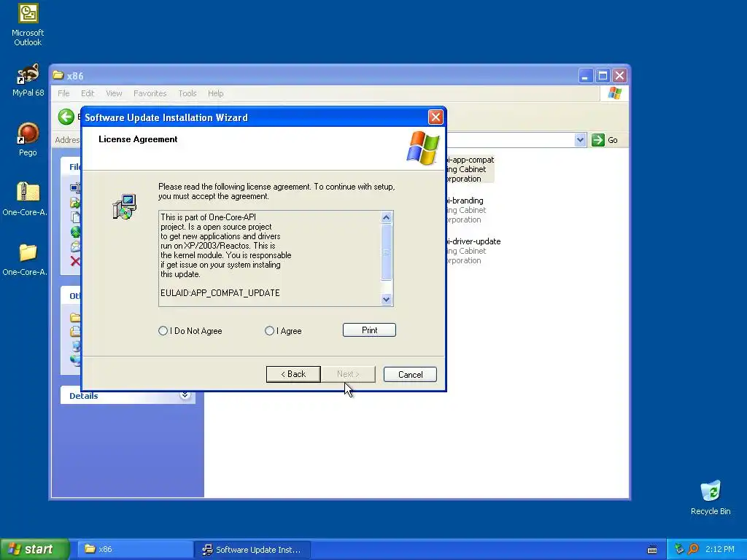Viewport: 747px width, 560px height.
Task: Switch to Software Update Inst... taskbar button
Action: (x=252, y=549)
